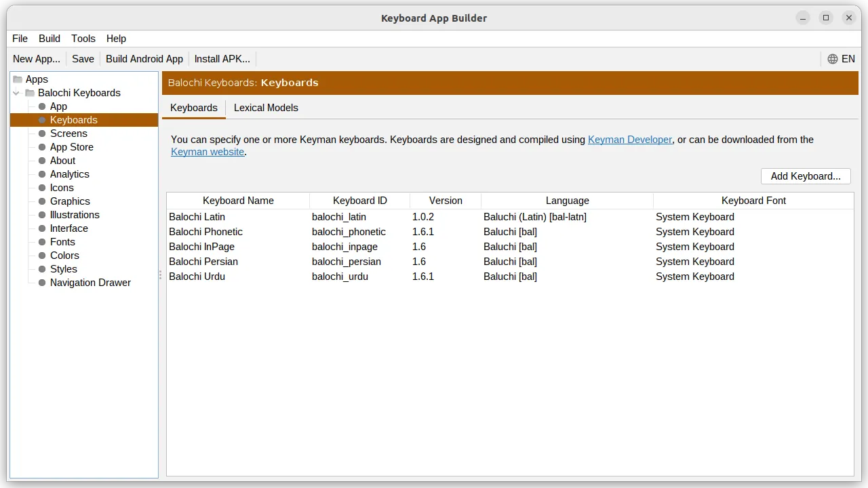Click the Keyboard ID column header
Image resolution: width=868 pixels, height=488 pixels.
360,201
